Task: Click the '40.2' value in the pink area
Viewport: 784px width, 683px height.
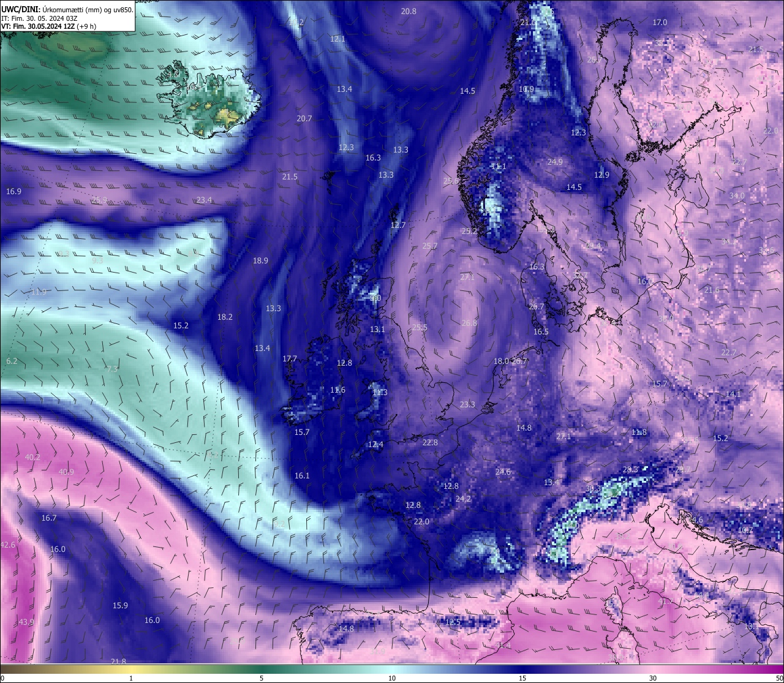Action: point(32,458)
